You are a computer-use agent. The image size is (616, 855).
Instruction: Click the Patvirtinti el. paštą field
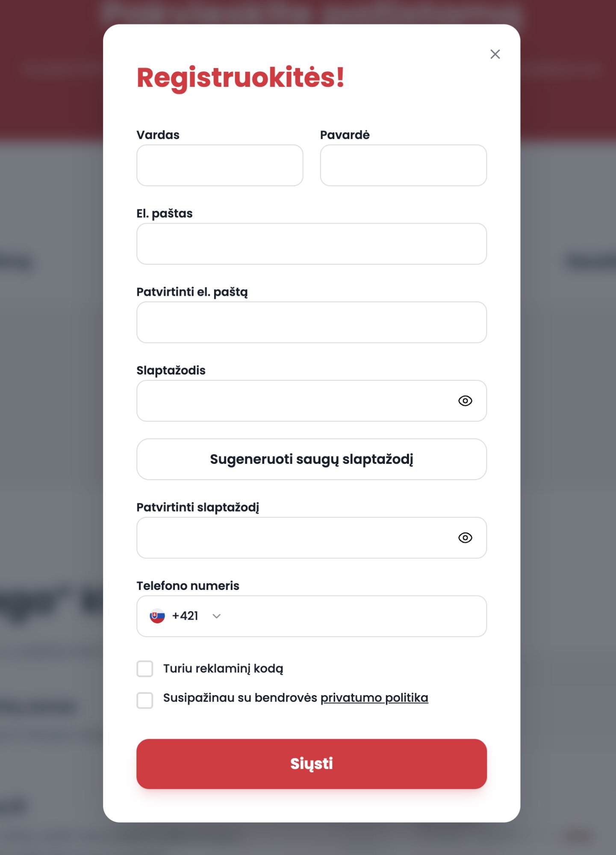[x=312, y=322]
